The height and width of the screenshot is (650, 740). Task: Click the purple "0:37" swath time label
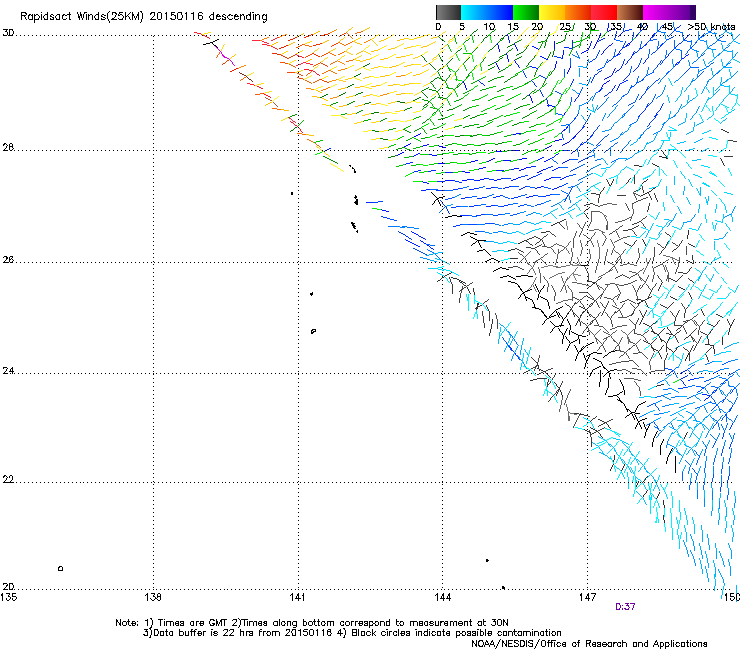(x=625, y=607)
